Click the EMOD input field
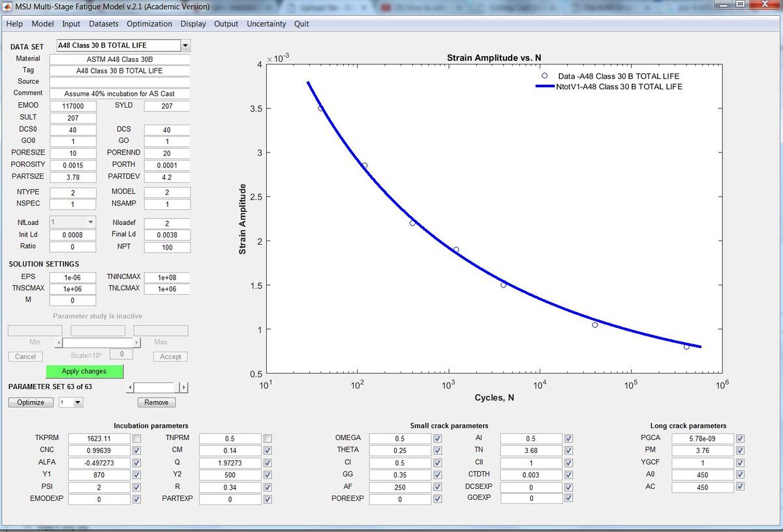This screenshot has width=783, height=532. point(72,106)
